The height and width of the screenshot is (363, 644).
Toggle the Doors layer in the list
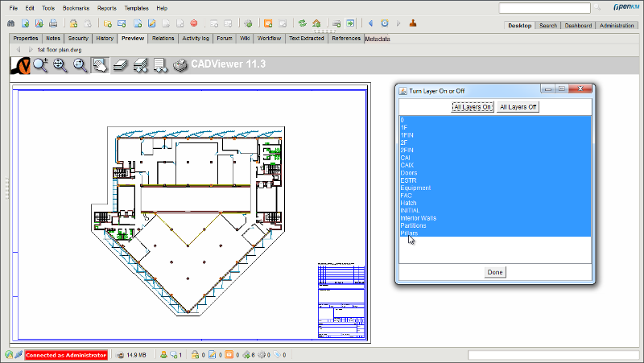click(495, 173)
